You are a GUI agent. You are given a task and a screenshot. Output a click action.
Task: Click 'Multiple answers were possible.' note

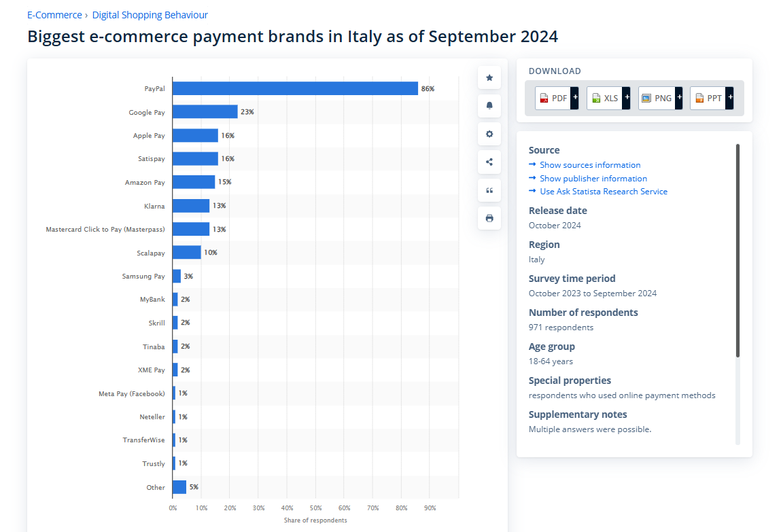pyautogui.click(x=590, y=429)
